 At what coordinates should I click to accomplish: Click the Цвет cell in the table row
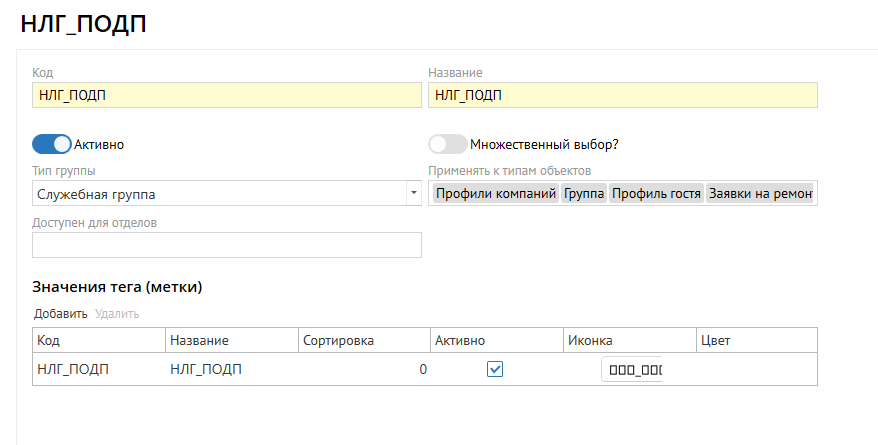[756, 369]
